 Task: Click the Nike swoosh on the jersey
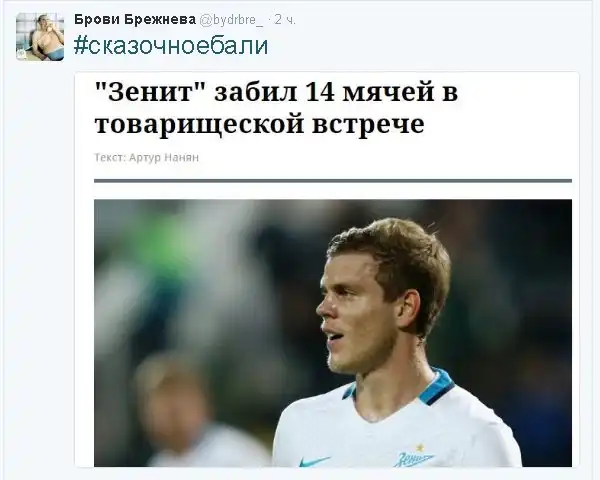314,460
